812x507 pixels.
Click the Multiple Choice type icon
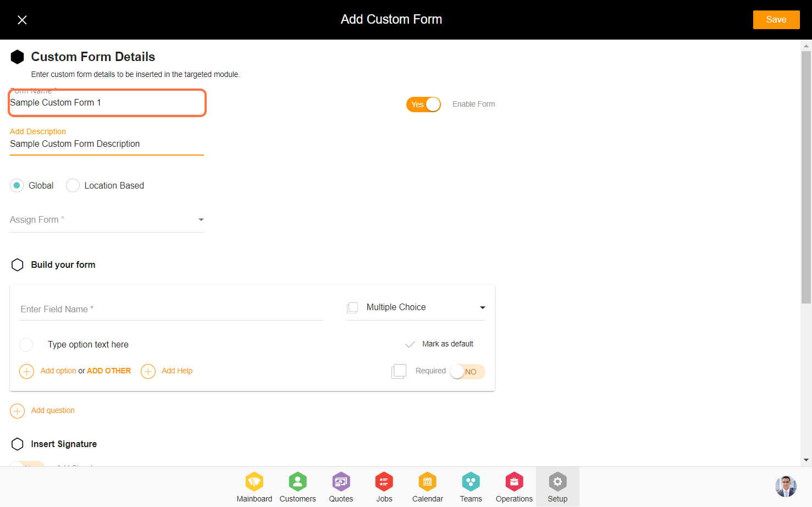pos(352,308)
